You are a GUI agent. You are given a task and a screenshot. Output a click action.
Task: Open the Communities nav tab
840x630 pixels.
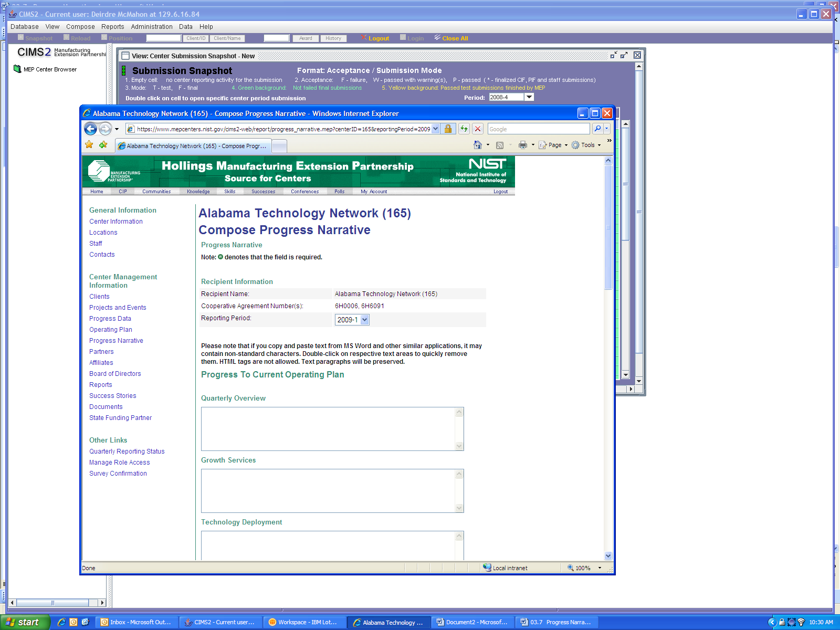[x=156, y=192]
